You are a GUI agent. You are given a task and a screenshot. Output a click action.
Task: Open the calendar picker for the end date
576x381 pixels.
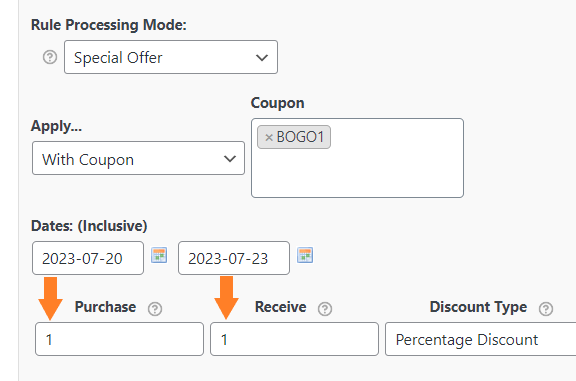point(305,255)
